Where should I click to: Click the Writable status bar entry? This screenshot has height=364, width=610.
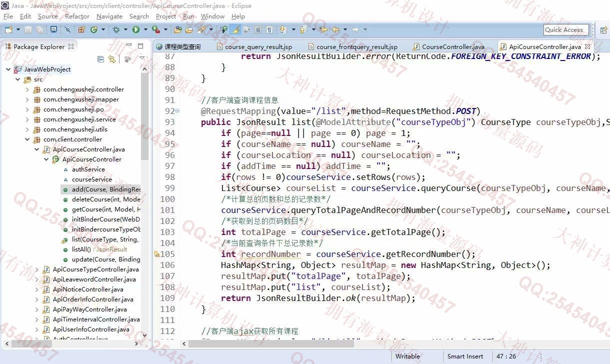pos(407,356)
